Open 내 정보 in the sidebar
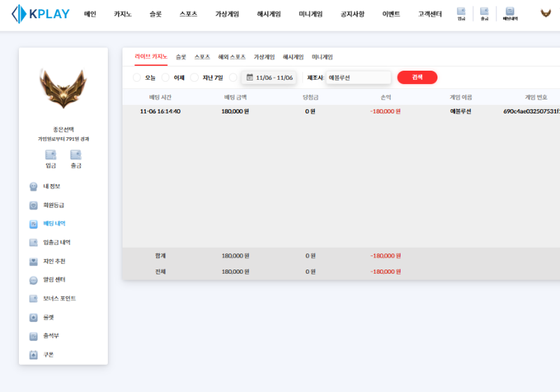Image resolution: width=560 pixels, height=392 pixels. point(51,186)
